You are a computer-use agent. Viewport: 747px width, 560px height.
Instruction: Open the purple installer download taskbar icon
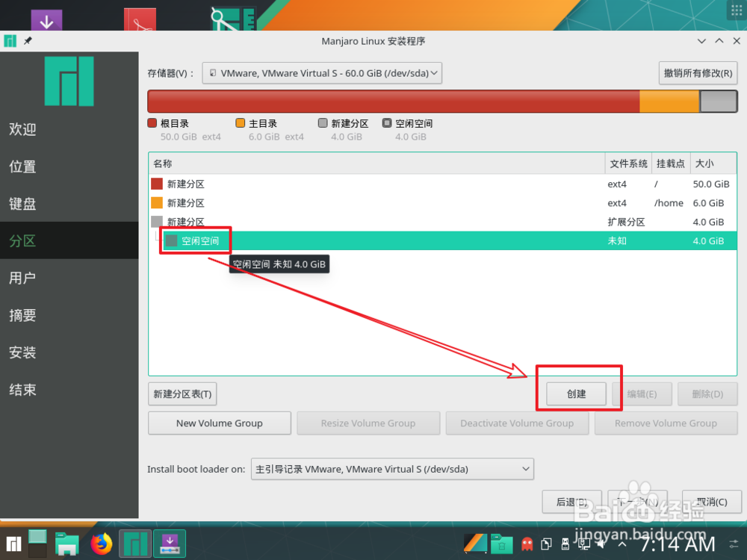[170, 544]
